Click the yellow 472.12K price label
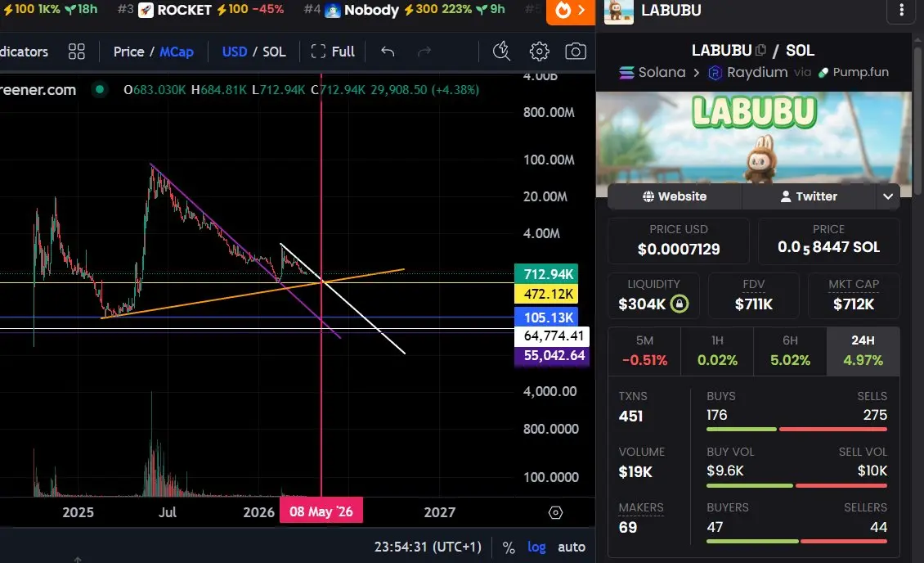Viewport: 924px width, 563px height. pyautogui.click(x=546, y=294)
